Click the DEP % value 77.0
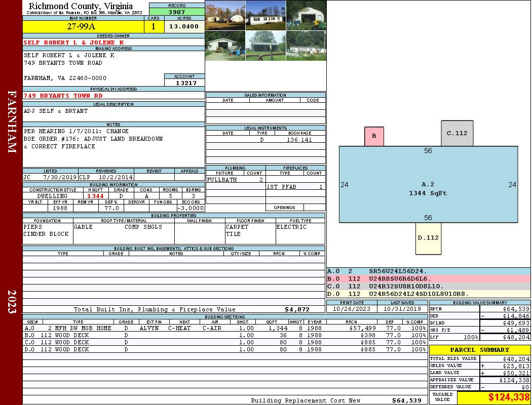The height and width of the screenshot is (405, 532). click(111, 208)
